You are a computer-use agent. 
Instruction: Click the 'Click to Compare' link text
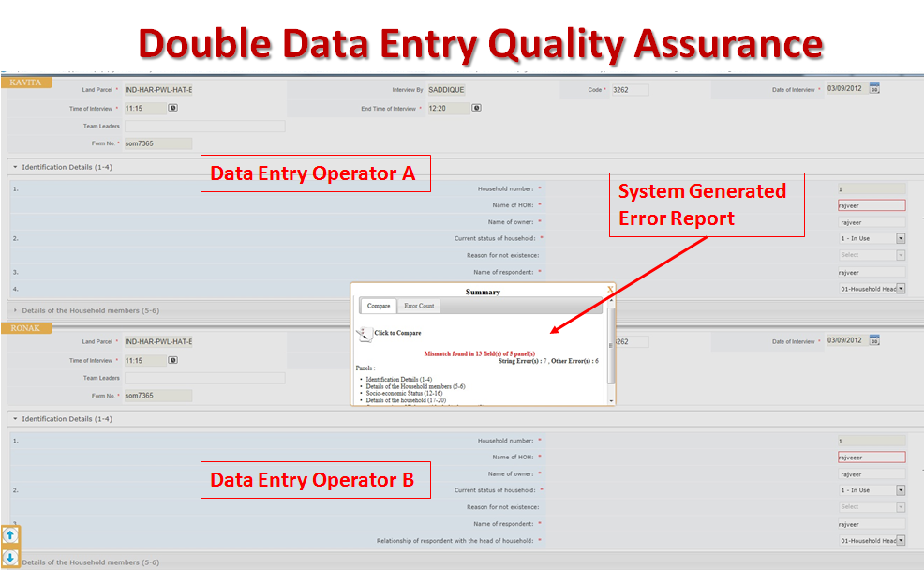point(397,333)
